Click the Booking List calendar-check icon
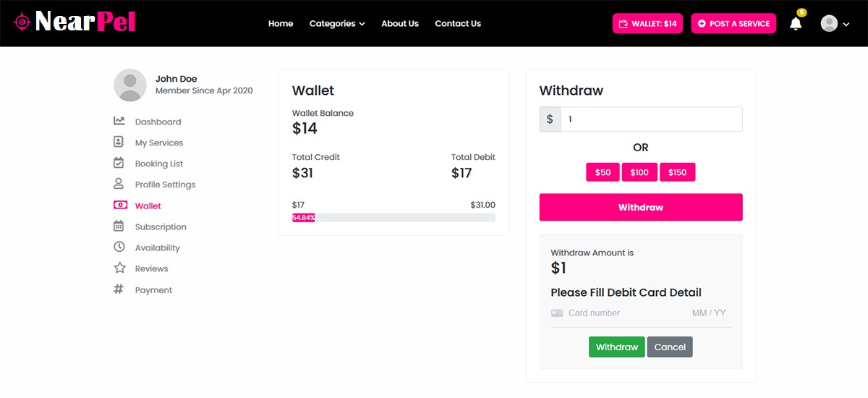The height and width of the screenshot is (398, 868). point(119,164)
